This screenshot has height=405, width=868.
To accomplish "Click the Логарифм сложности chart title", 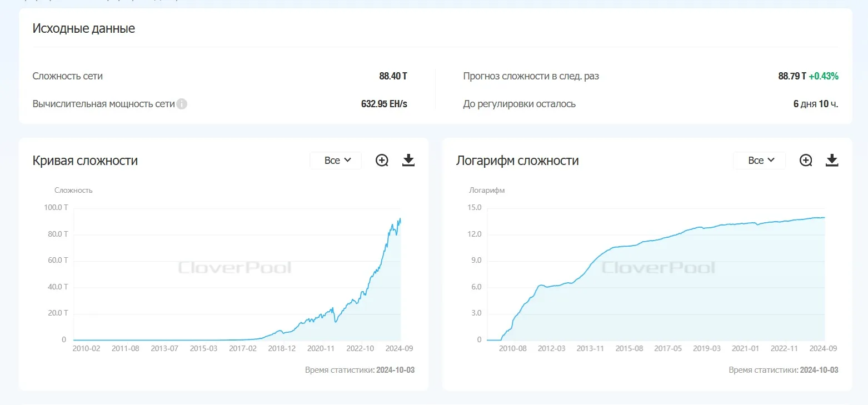I will (x=517, y=161).
